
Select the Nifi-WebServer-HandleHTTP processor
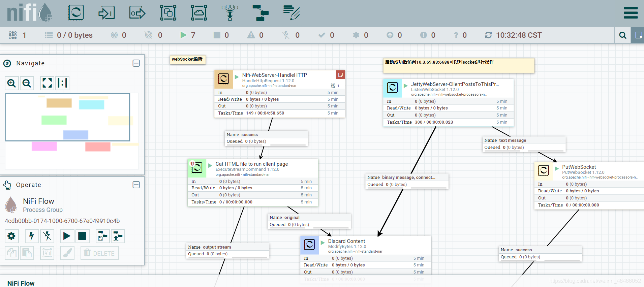(279, 94)
